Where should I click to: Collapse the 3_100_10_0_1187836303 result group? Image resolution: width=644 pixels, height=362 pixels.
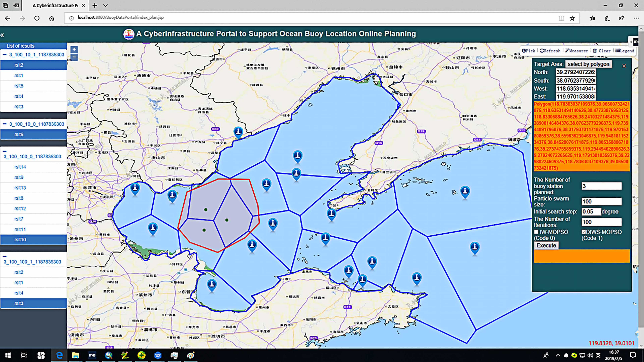click(x=5, y=124)
